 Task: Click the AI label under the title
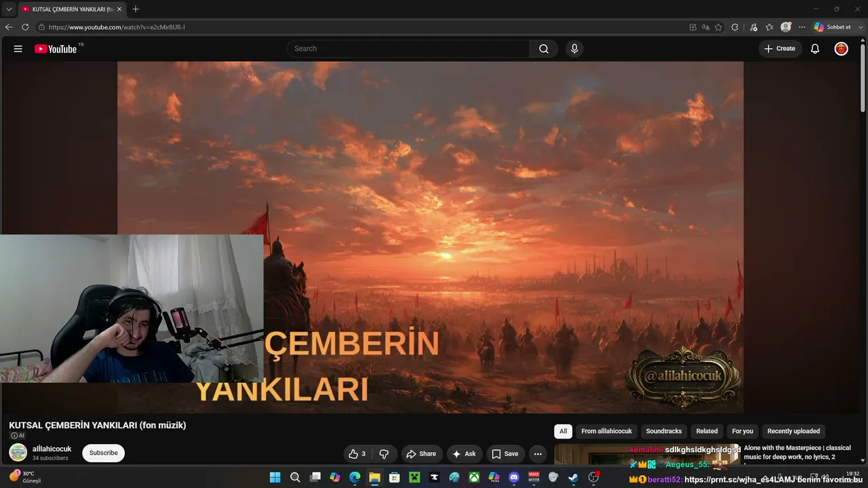pyautogui.click(x=18, y=436)
